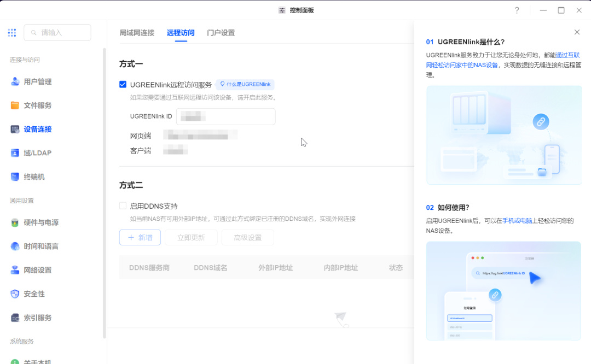Click the UGREENlink ID input field

click(x=226, y=116)
